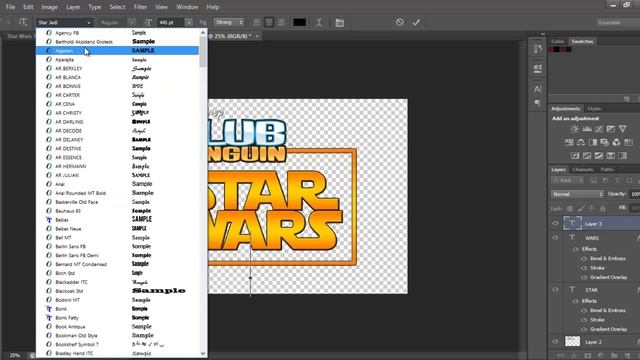Toggle STAR Gradient Overlay effect visibility
Image resolution: width=640 pixels, height=360 pixels.
[584, 329]
